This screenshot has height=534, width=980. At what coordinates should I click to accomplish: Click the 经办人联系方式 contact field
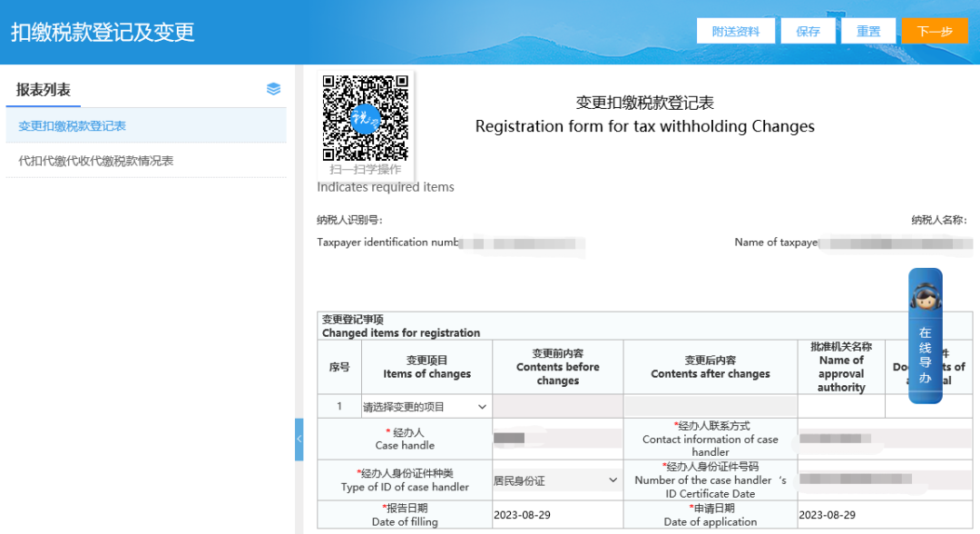pos(885,439)
